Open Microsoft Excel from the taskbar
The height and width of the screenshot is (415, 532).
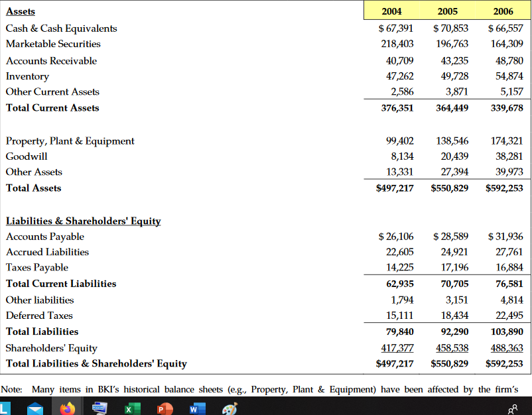pyautogui.click(x=132, y=406)
